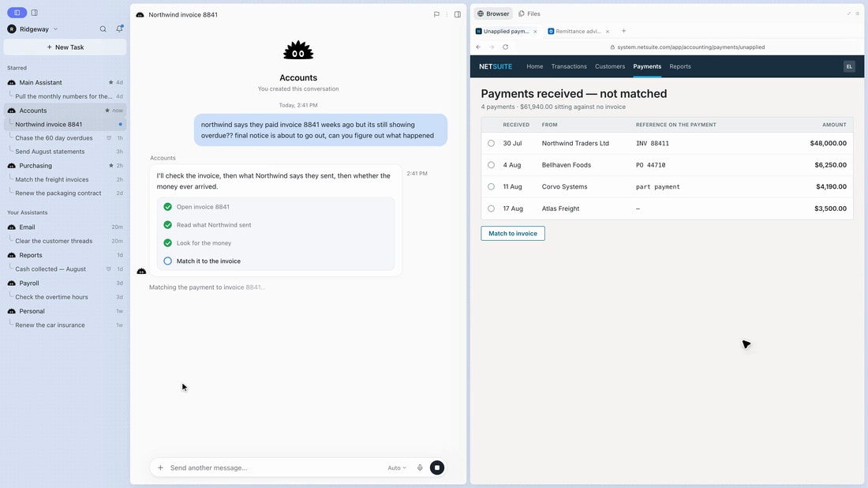Open Pull the monthly numbers task
868x488 pixels.
coord(64,96)
